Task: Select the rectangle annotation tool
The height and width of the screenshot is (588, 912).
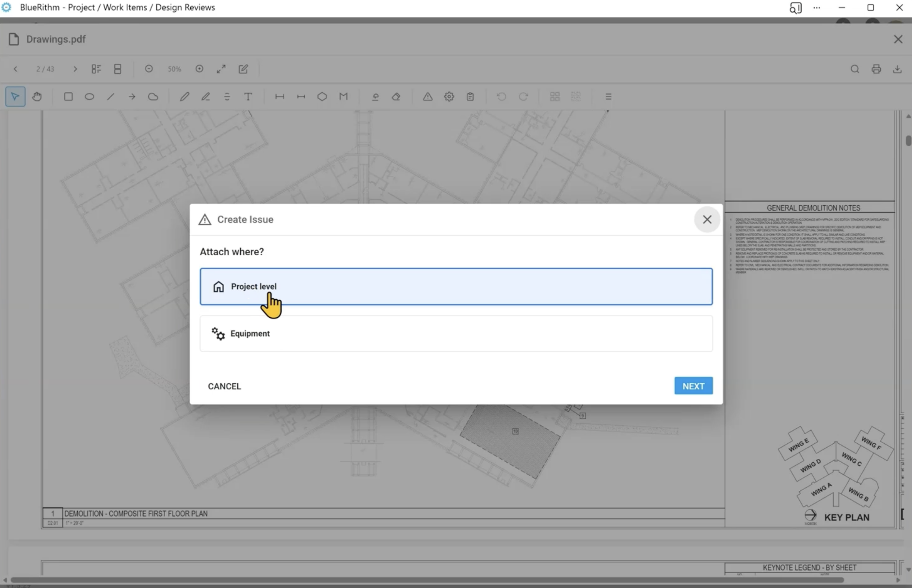Action: click(68, 97)
